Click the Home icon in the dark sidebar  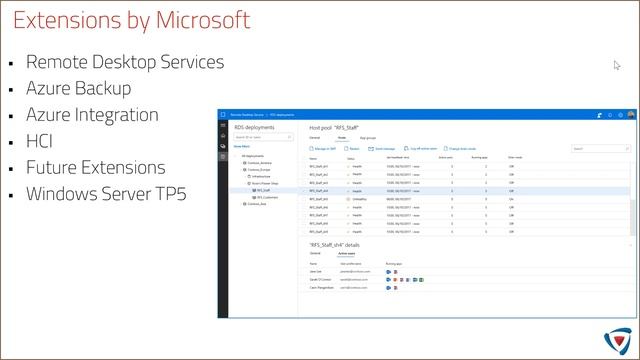point(223,136)
